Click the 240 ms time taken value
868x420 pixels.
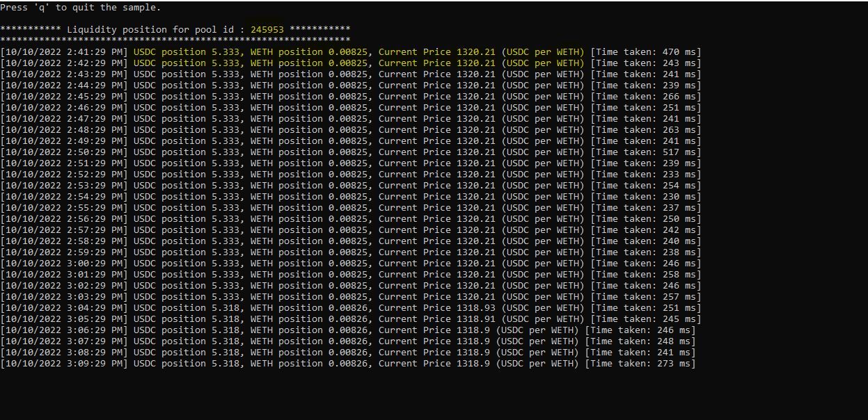click(679, 241)
